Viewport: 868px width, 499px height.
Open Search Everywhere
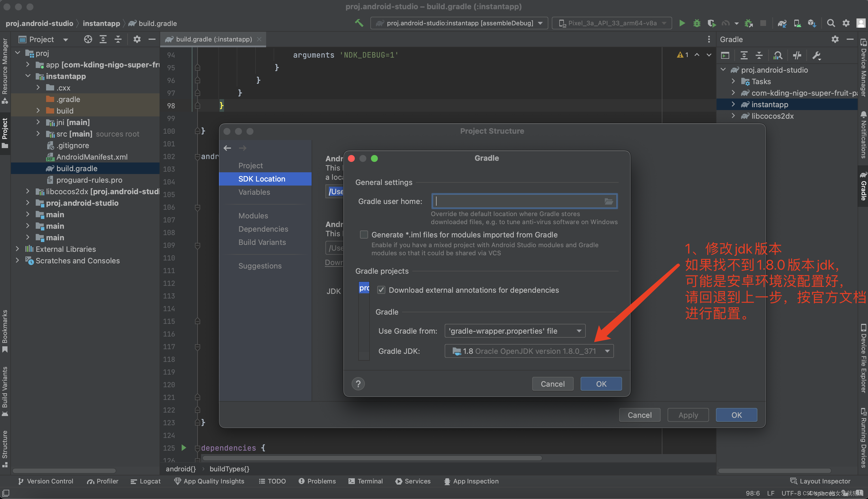831,23
